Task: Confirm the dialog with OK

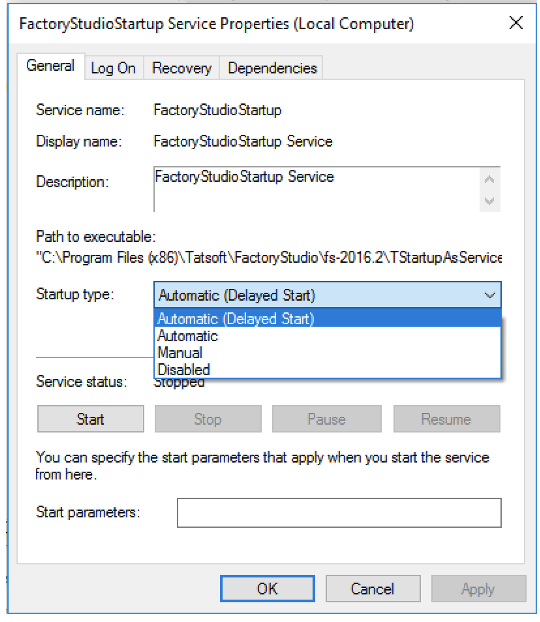Action: pos(267,589)
